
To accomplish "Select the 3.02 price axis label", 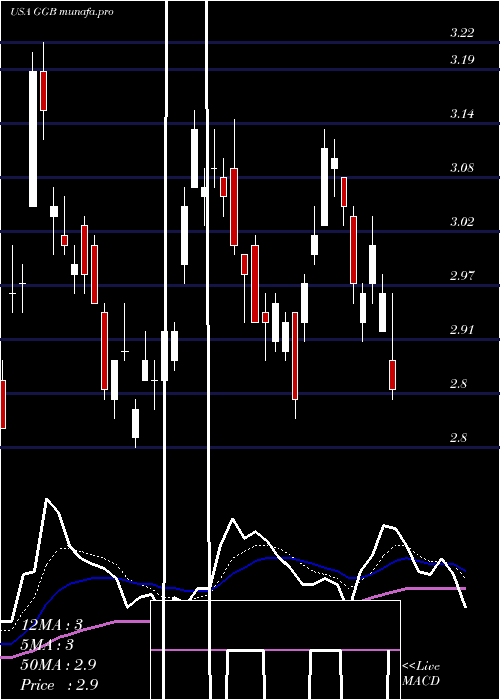I will tap(462, 222).
